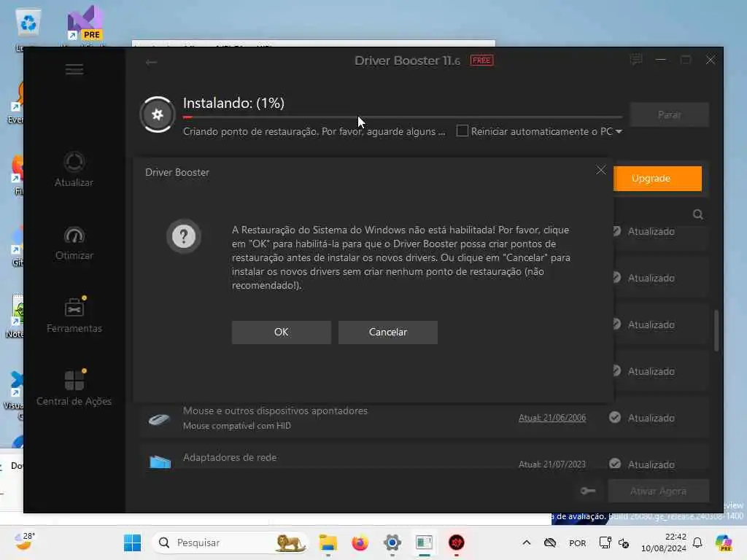This screenshot has height=560, width=747.
Task: Open the Windows Start menu
Action: pos(133,542)
